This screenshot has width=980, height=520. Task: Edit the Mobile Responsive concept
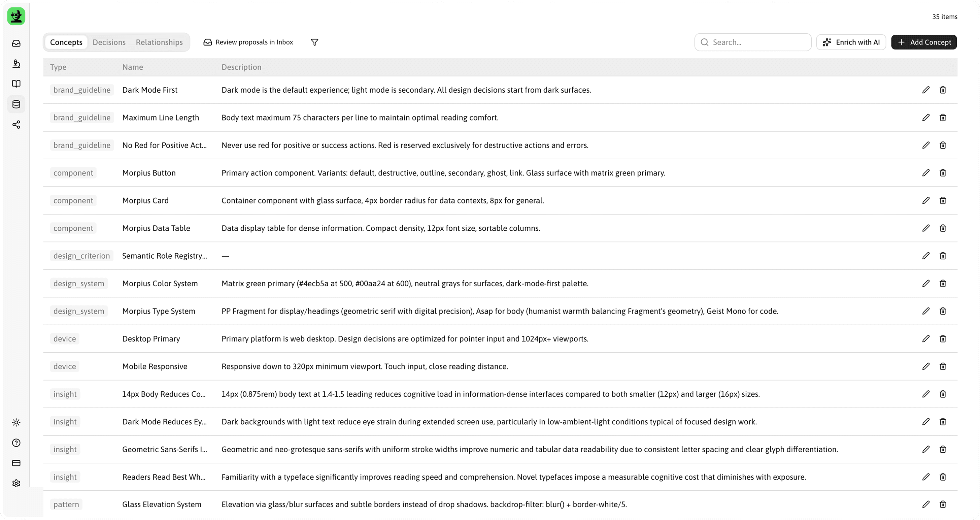click(x=926, y=366)
